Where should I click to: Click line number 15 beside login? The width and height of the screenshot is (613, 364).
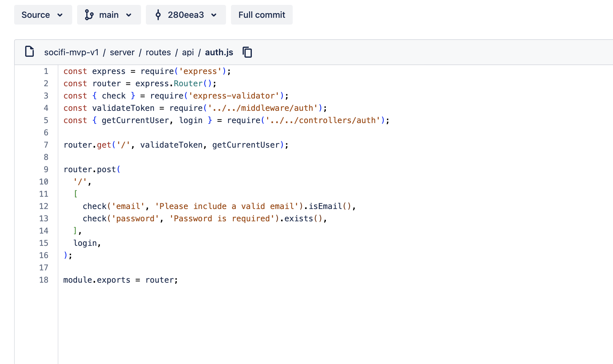coord(44,243)
